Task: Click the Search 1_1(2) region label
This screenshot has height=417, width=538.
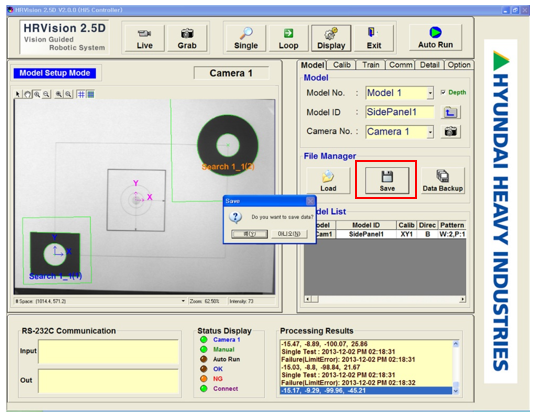Action: click(x=228, y=167)
